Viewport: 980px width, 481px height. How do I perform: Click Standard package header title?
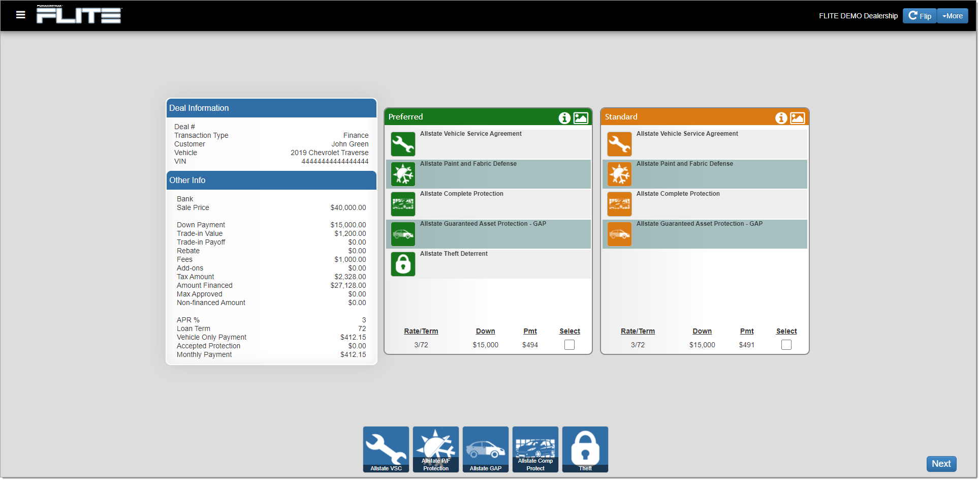(x=621, y=117)
